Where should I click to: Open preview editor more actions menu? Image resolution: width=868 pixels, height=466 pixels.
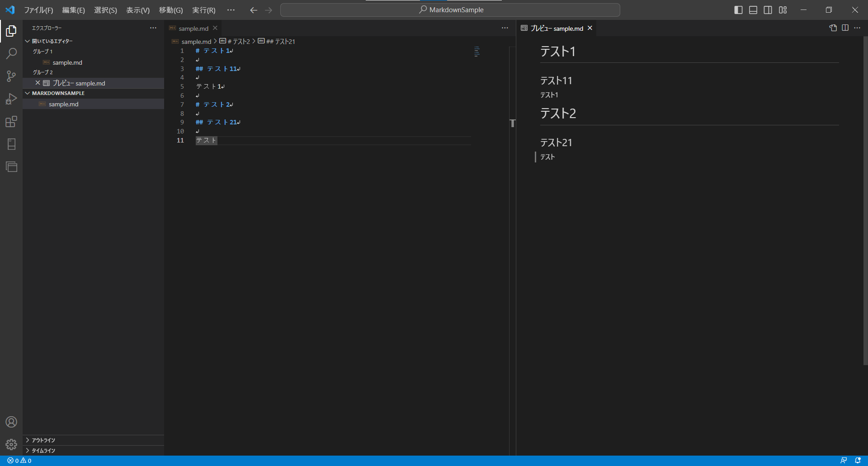[857, 28]
